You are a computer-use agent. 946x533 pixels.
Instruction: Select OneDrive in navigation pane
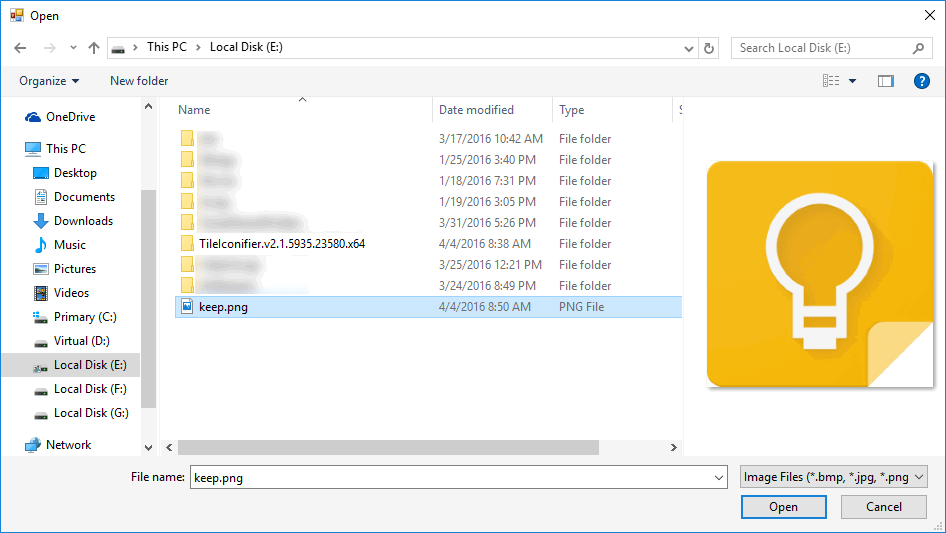(x=71, y=117)
